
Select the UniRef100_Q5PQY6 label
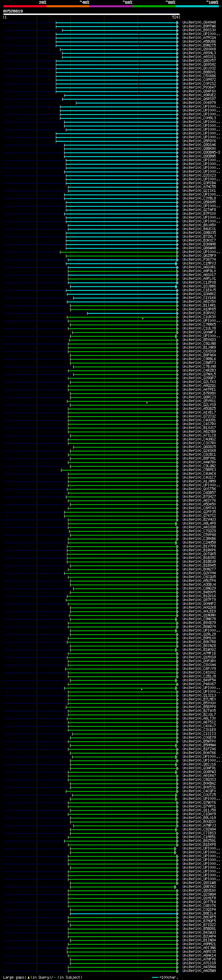(199, 141)
